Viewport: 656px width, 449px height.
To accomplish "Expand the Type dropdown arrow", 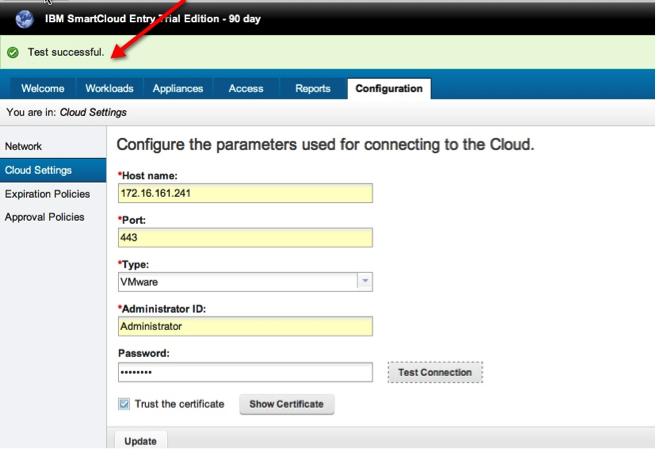I will click(x=365, y=282).
